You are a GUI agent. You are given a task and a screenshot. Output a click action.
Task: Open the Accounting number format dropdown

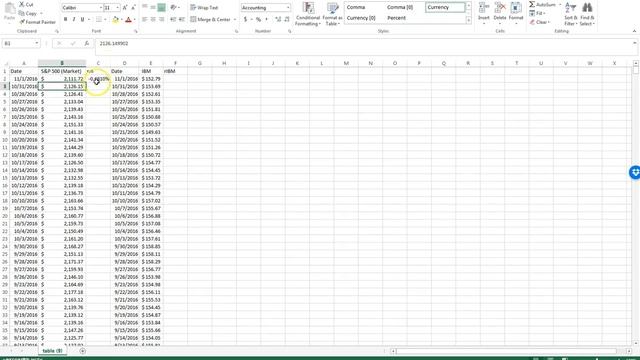(288, 7)
